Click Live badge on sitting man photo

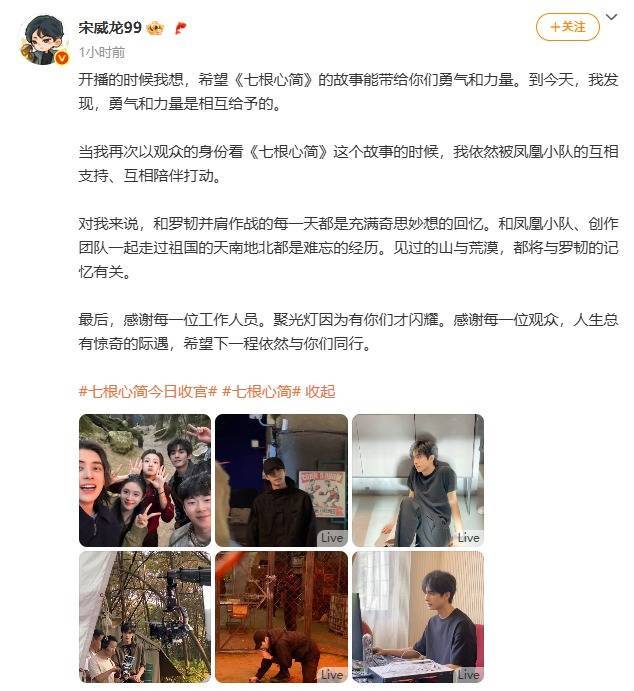click(x=468, y=538)
